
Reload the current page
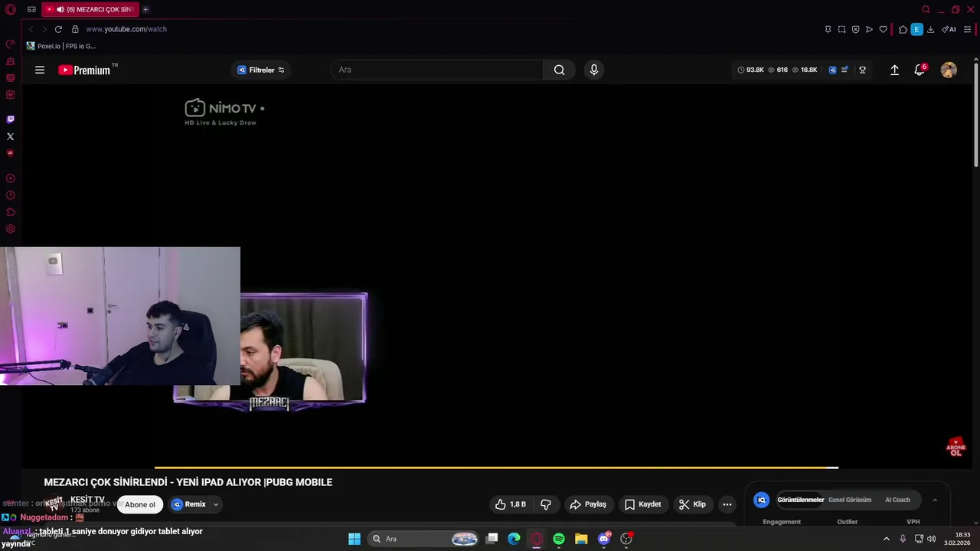(x=58, y=29)
